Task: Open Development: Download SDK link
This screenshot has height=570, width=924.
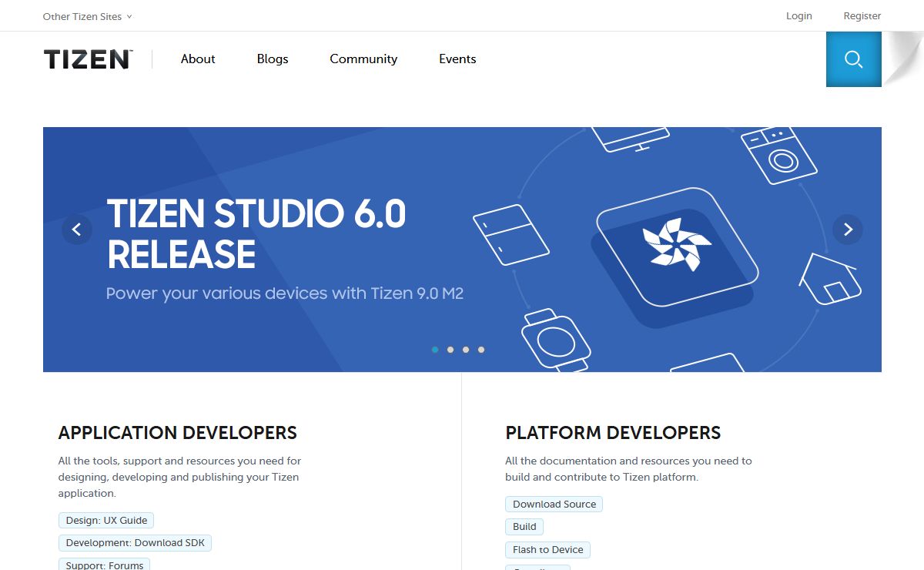Action: tap(135, 543)
